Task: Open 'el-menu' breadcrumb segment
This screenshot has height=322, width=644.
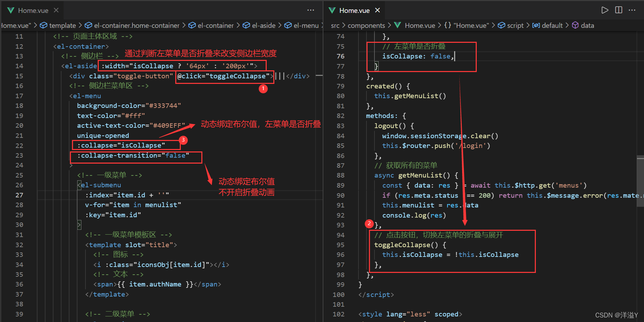Action: (306, 25)
